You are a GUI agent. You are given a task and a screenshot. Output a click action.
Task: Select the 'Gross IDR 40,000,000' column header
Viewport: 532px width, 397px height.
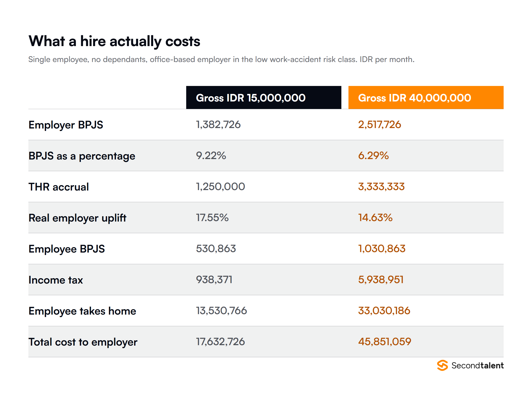(x=426, y=97)
